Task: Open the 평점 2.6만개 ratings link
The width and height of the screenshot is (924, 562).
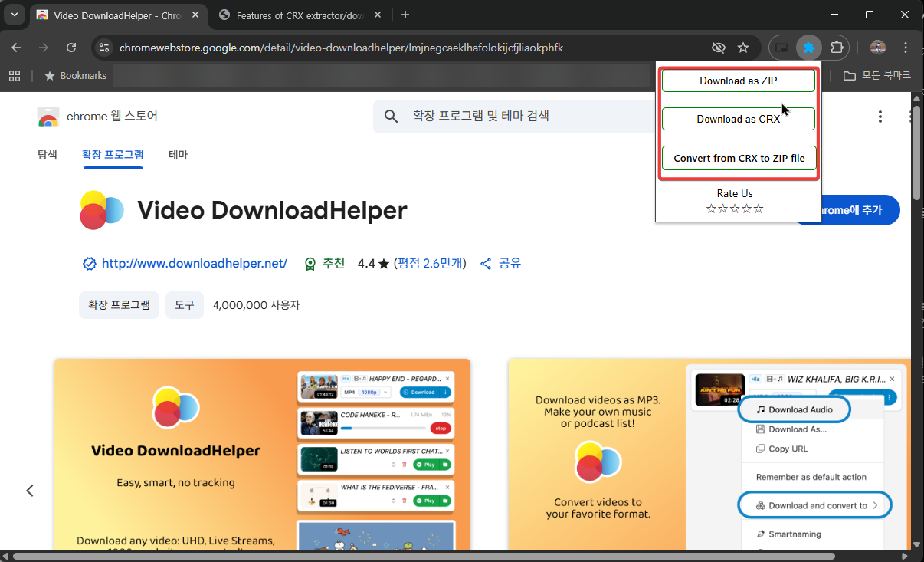Action: (x=429, y=263)
